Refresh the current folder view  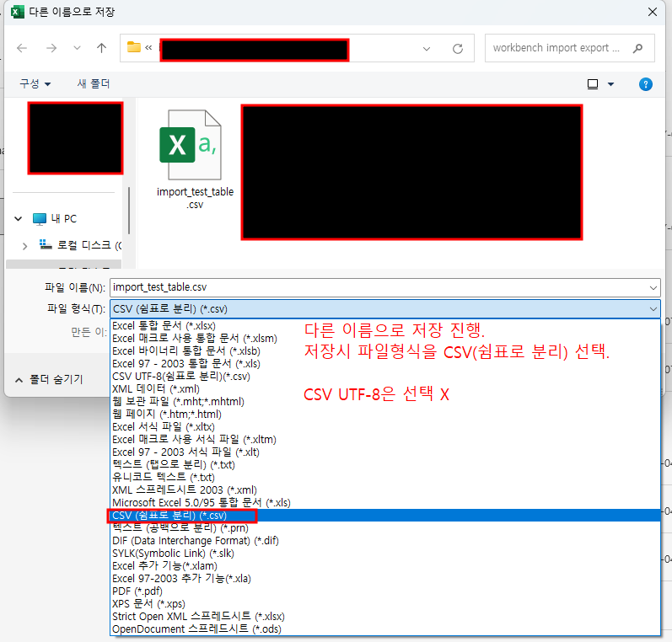[x=458, y=48]
